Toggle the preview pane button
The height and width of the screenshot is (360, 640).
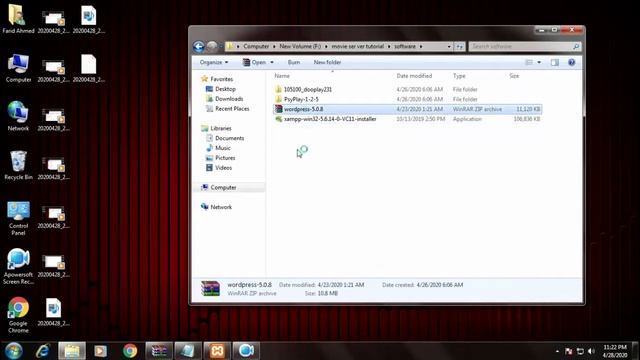[x=554, y=62]
